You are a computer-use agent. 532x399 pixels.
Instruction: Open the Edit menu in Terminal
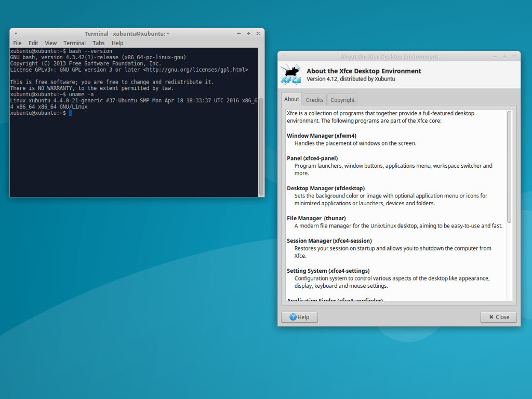(33, 43)
